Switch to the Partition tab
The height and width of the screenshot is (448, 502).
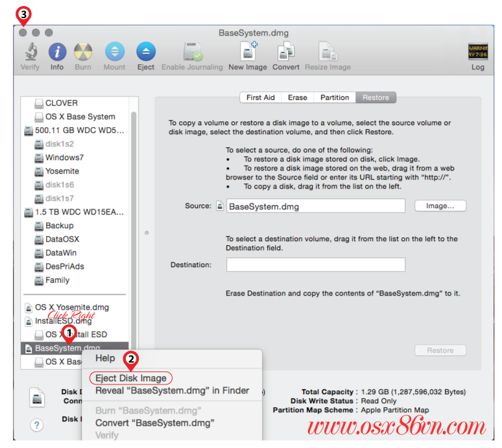335,98
